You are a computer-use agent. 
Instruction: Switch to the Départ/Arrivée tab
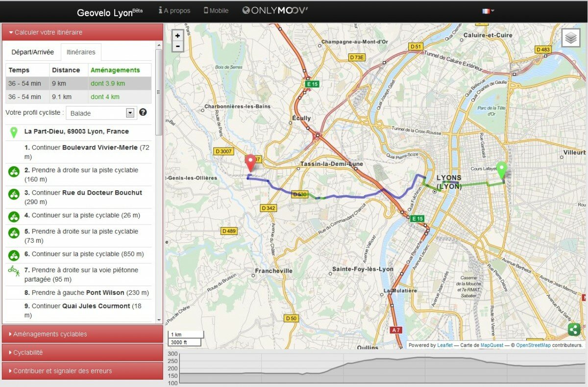coord(33,52)
